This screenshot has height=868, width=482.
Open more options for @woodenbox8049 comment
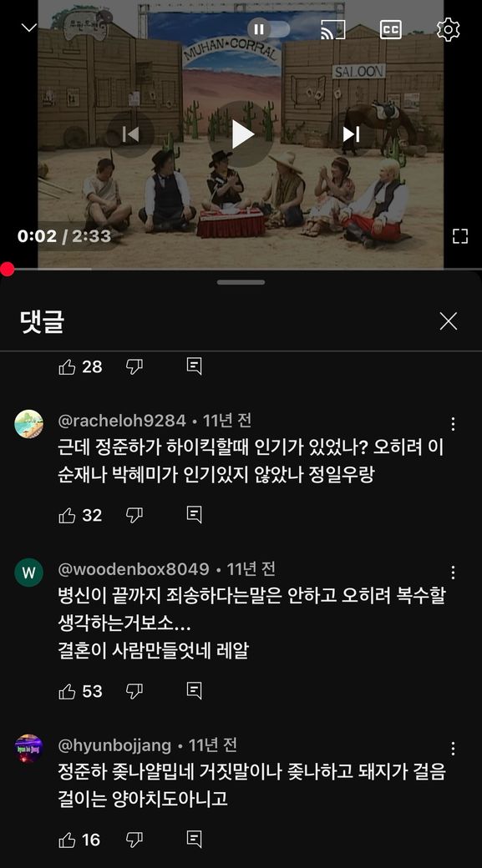click(454, 572)
